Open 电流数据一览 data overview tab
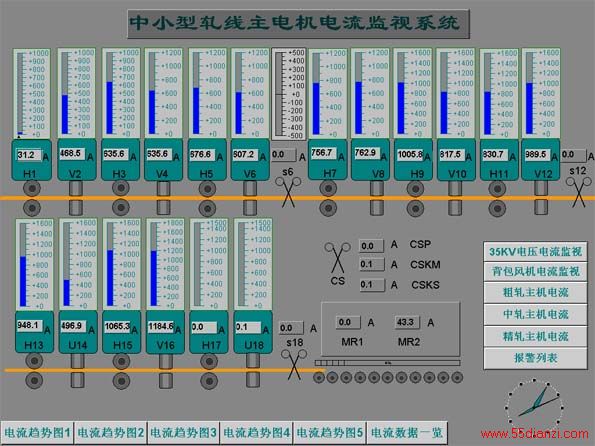 [x=407, y=432]
